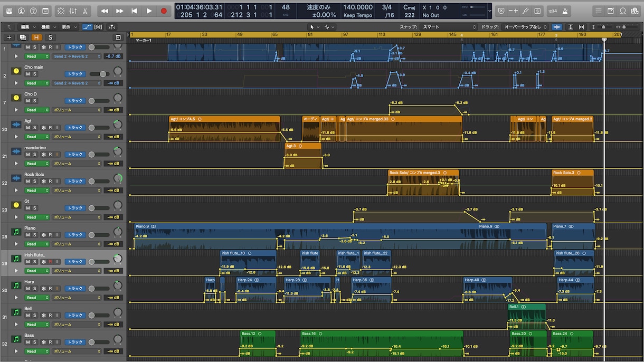
Task: Click the vertical auto zoom icon
Action: [571, 26]
